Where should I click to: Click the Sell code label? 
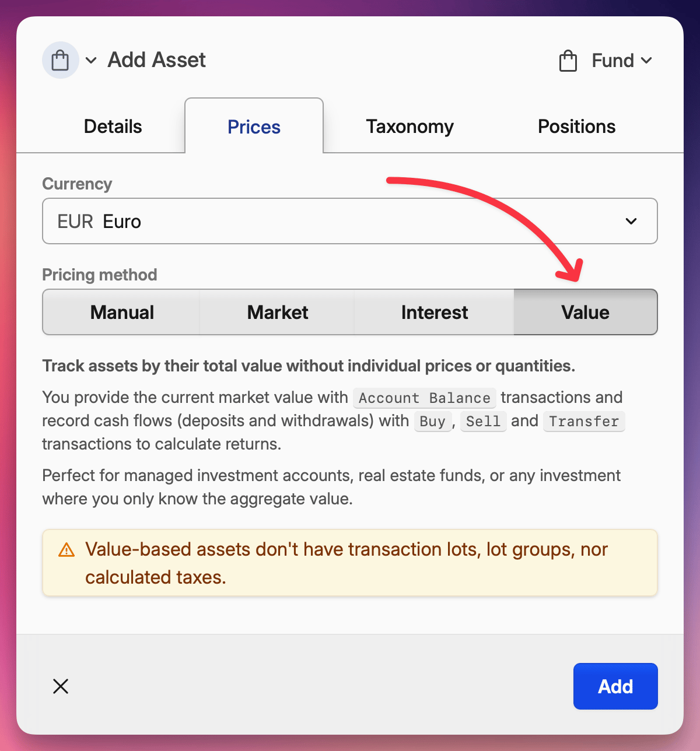[483, 422]
